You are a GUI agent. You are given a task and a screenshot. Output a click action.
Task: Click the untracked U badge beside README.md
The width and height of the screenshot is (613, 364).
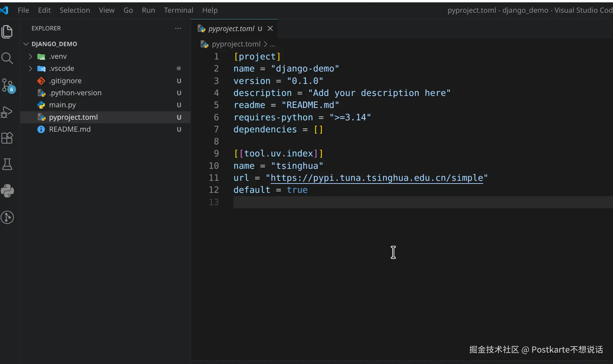coord(179,129)
